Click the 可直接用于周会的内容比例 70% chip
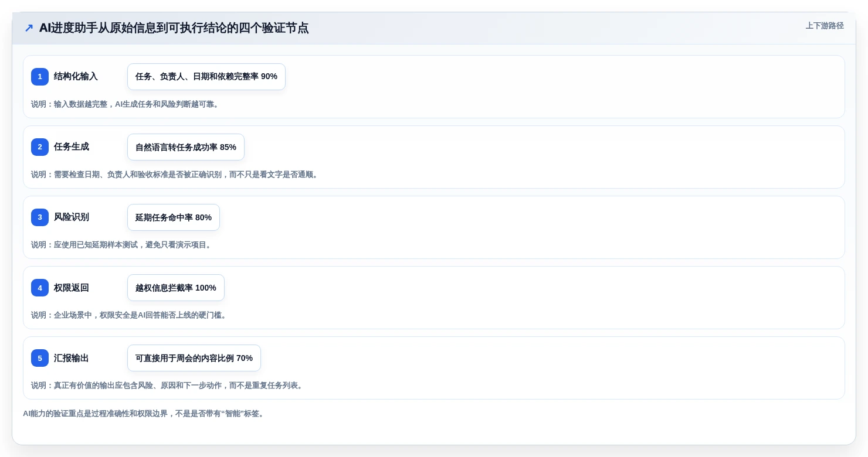868x457 pixels. coord(194,358)
